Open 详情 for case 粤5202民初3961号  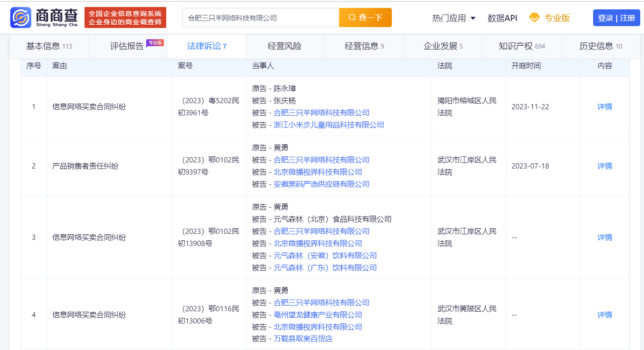tap(605, 106)
